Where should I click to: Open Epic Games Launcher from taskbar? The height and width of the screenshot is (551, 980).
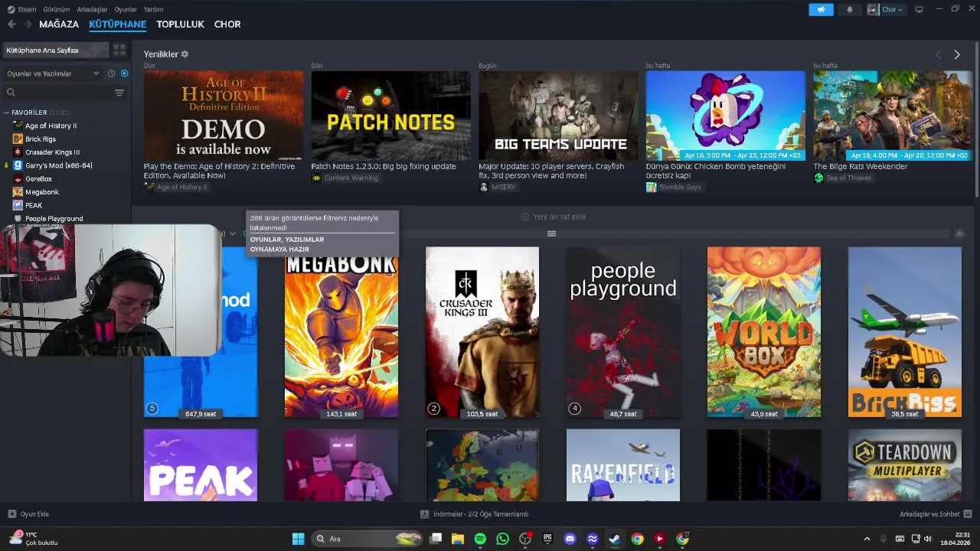[x=547, y=539]
